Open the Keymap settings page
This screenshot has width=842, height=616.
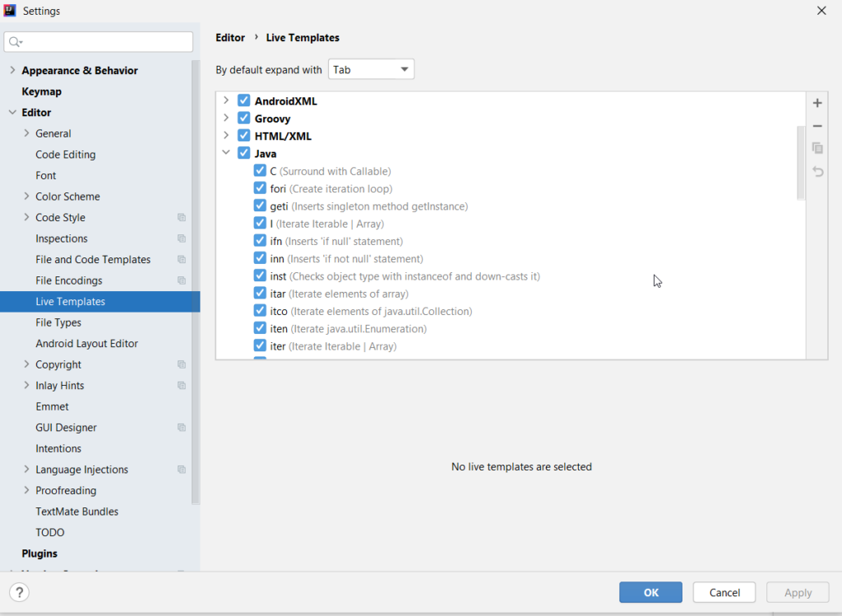coord(41,91)
